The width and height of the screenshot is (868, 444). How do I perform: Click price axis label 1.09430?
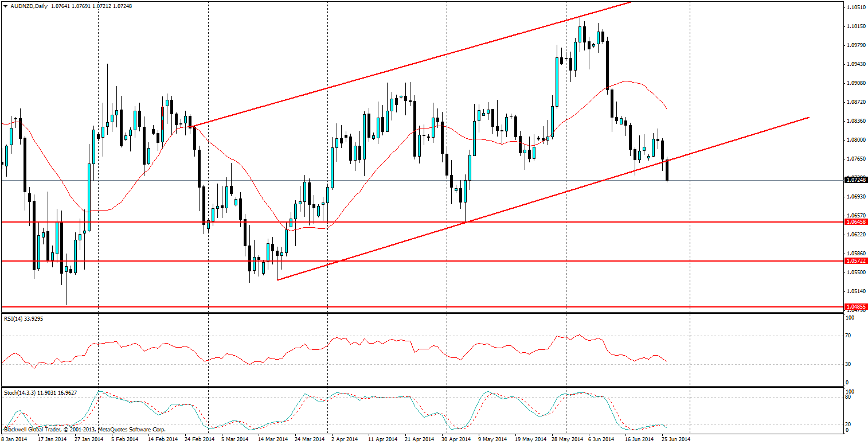point(856,64)
